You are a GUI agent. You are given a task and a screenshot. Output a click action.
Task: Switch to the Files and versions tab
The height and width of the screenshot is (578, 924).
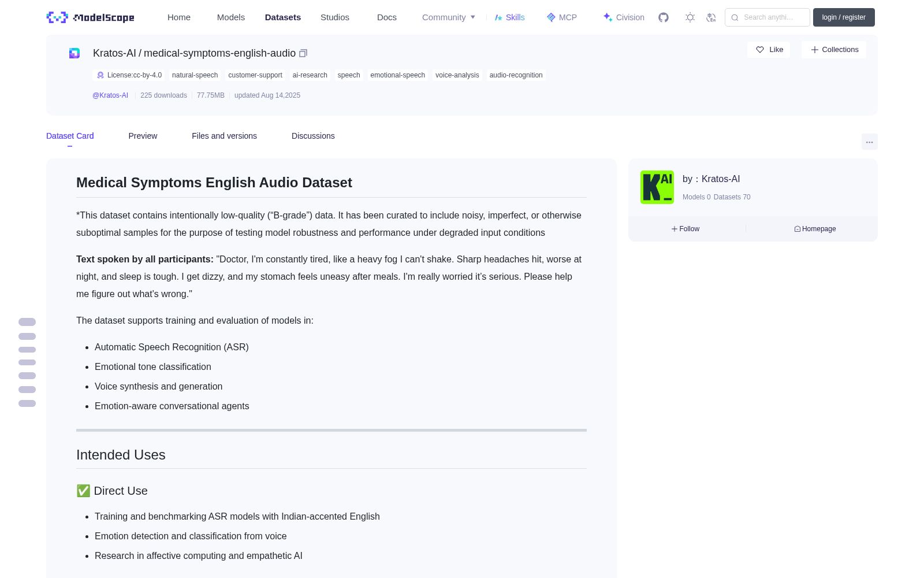224,136
